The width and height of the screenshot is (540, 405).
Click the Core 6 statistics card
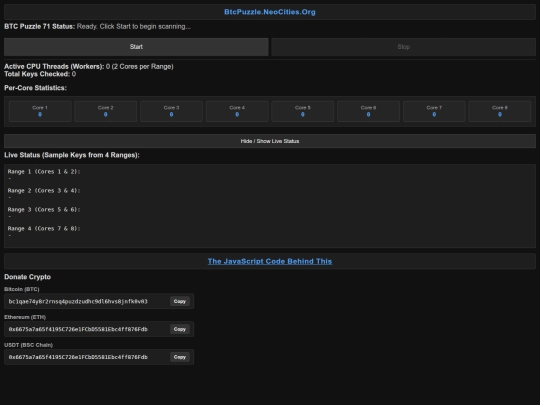pos(368,111)
